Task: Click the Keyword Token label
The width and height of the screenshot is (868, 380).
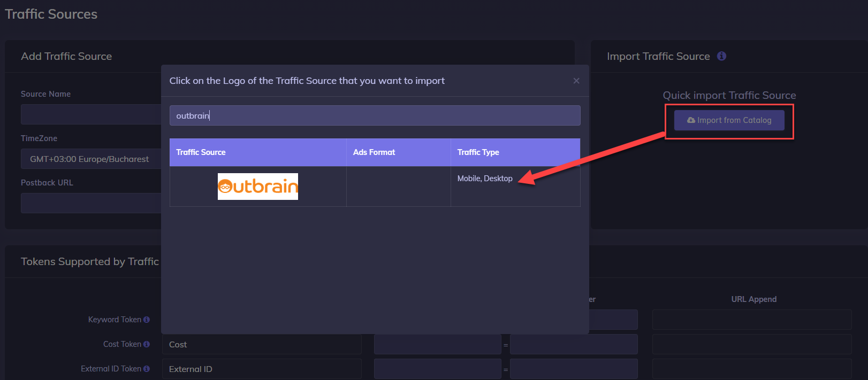Action: (115, 320)
